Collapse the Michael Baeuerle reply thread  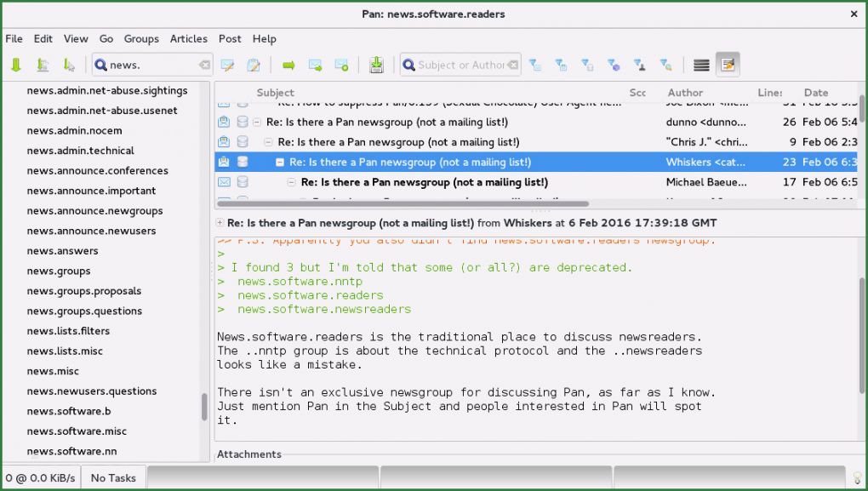[x=292, y=182]
